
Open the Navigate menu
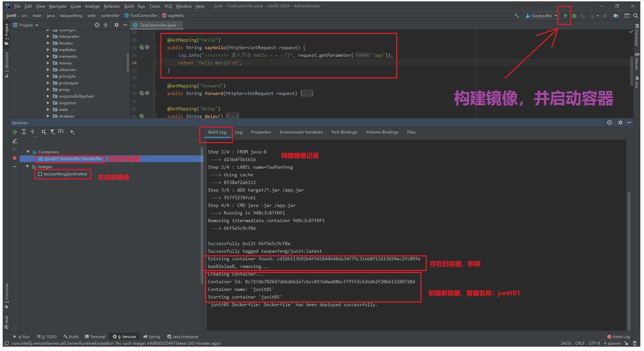58,6
